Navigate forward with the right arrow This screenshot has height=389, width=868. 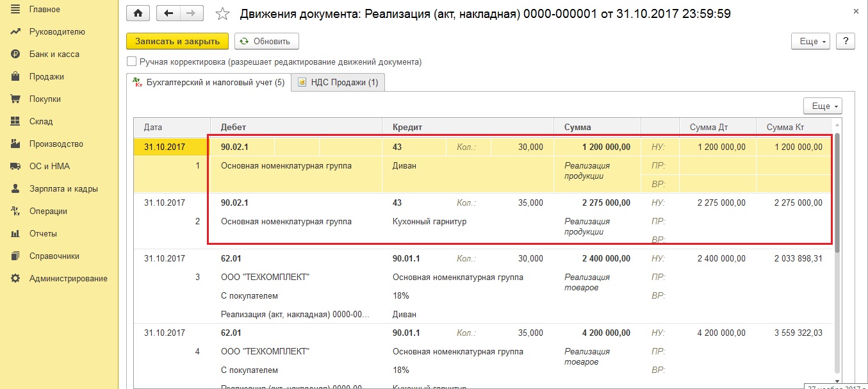(192, 13)
